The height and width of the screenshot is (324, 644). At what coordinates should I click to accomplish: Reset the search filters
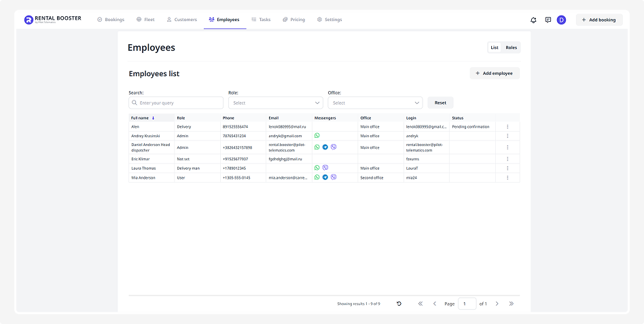tap(440, 103)
